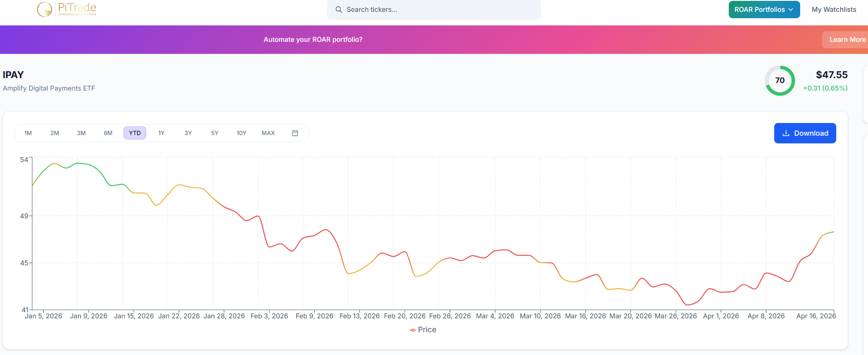Viewport: 868px width, 355px height.
Task: Click the search magnifier icon
Action: pos(339,10)
